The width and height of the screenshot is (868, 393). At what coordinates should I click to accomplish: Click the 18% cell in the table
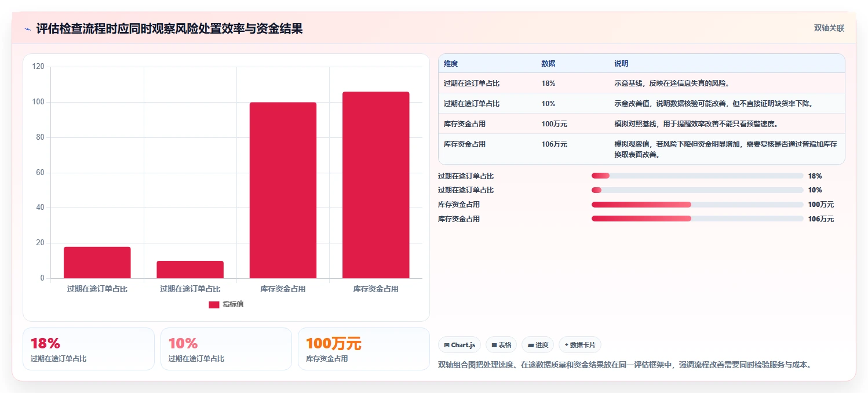[548, 83]
